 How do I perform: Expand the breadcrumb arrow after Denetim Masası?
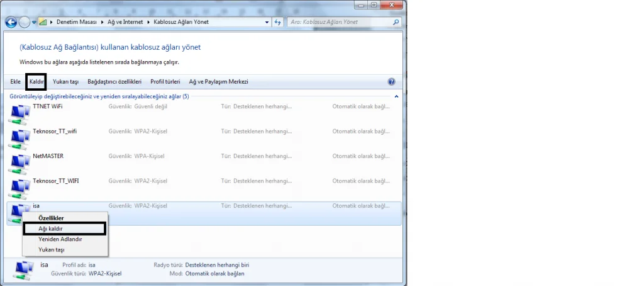point(101,22)
